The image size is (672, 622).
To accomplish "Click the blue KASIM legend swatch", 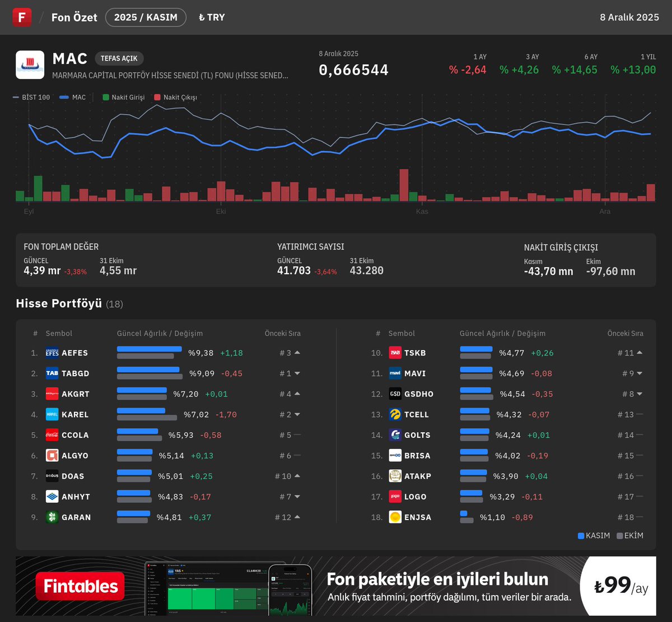I will tap(581, 536).
